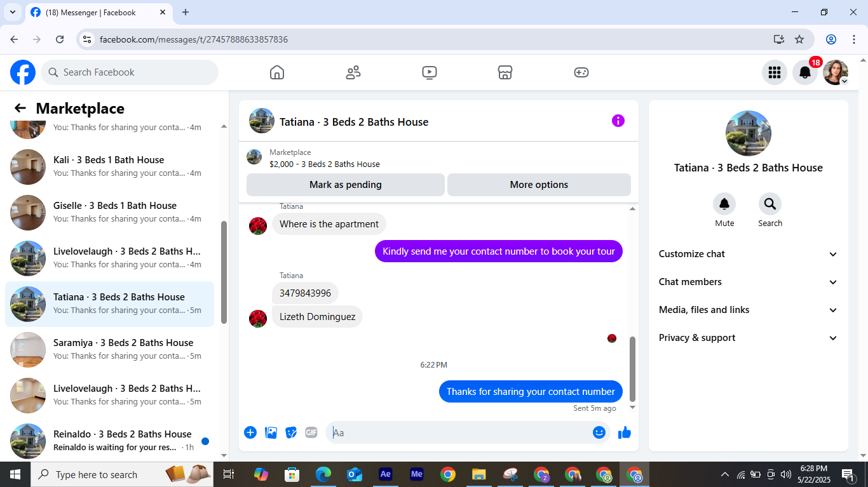Click the "Where is the apartment" message
The image size is (868, 487).
tap(329, 224)
